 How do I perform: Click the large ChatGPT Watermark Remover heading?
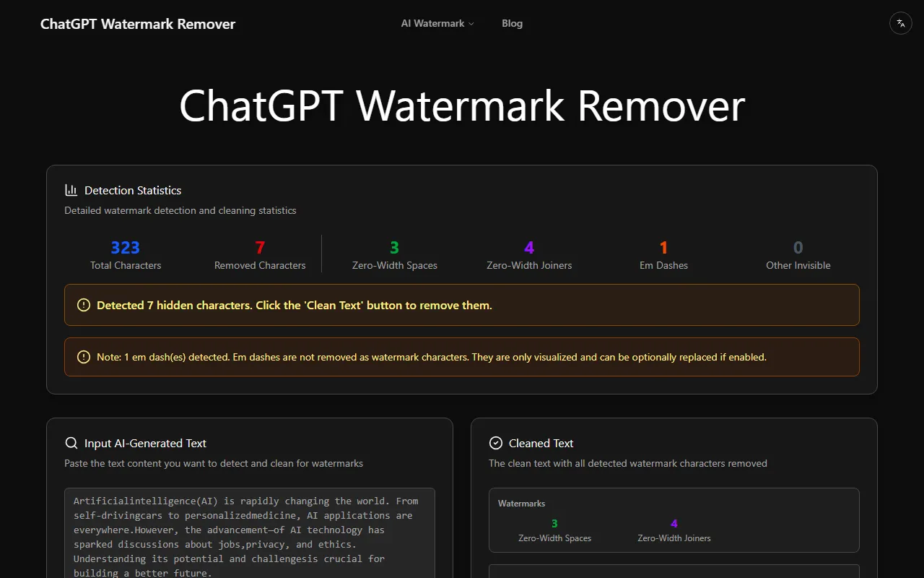point(462,106)
